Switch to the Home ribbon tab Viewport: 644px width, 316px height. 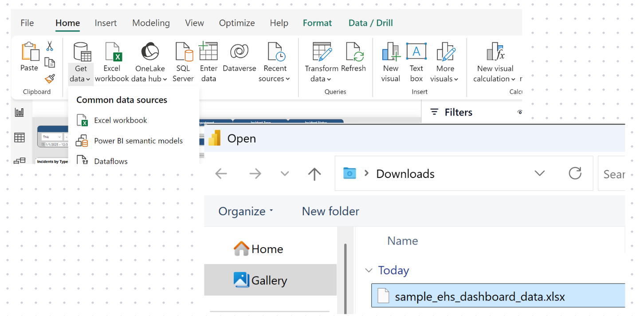(67, 23)
